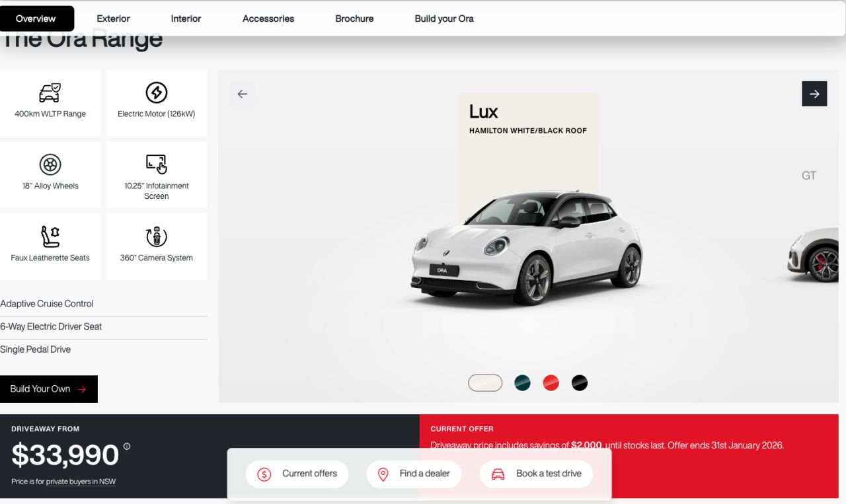Switch to the Exterior tab

[113, 18]
